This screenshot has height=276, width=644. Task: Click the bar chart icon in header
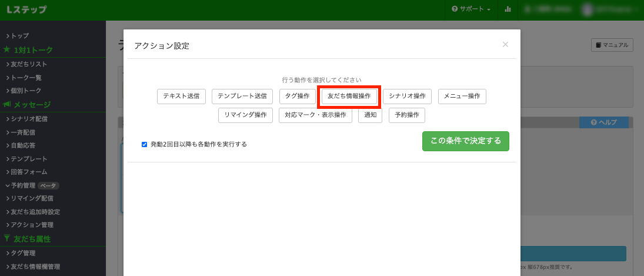point(508,9)
